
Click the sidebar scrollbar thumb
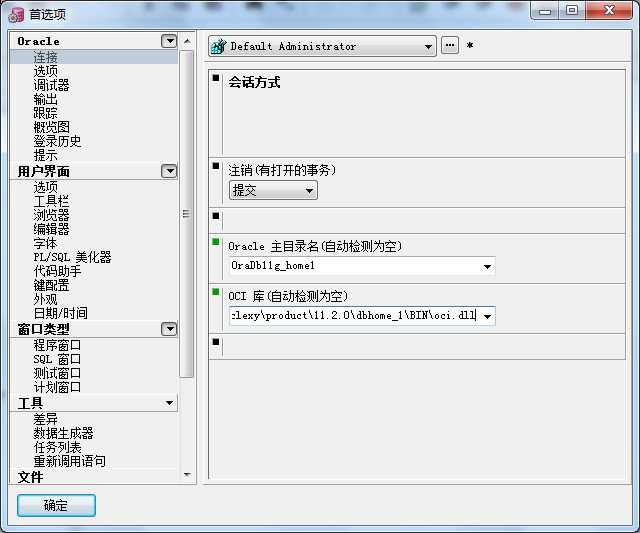pos(187,213)
